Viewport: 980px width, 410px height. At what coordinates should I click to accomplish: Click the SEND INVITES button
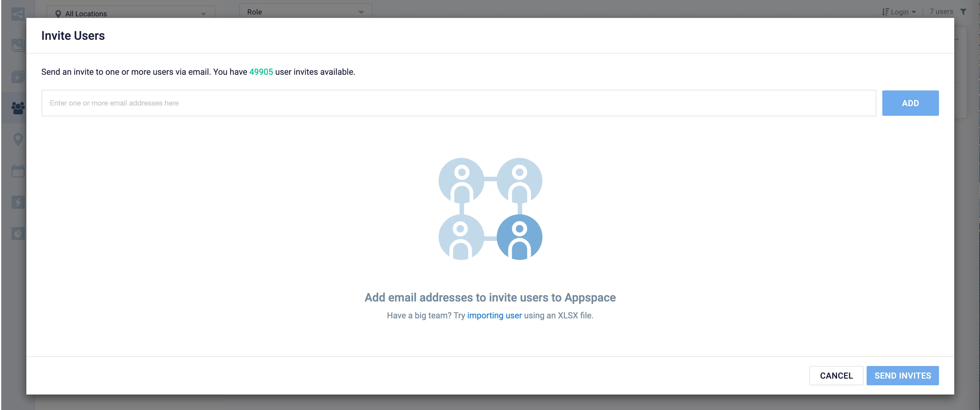tap(903, 375)
